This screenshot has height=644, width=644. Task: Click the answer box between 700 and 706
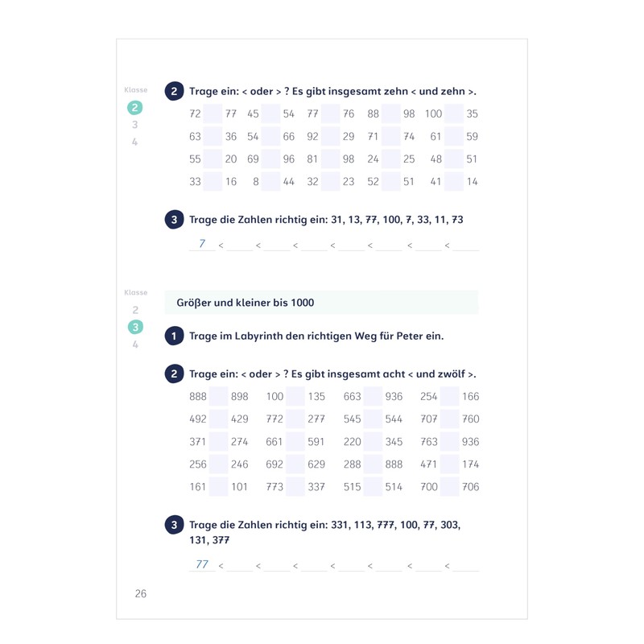point(449,486)
